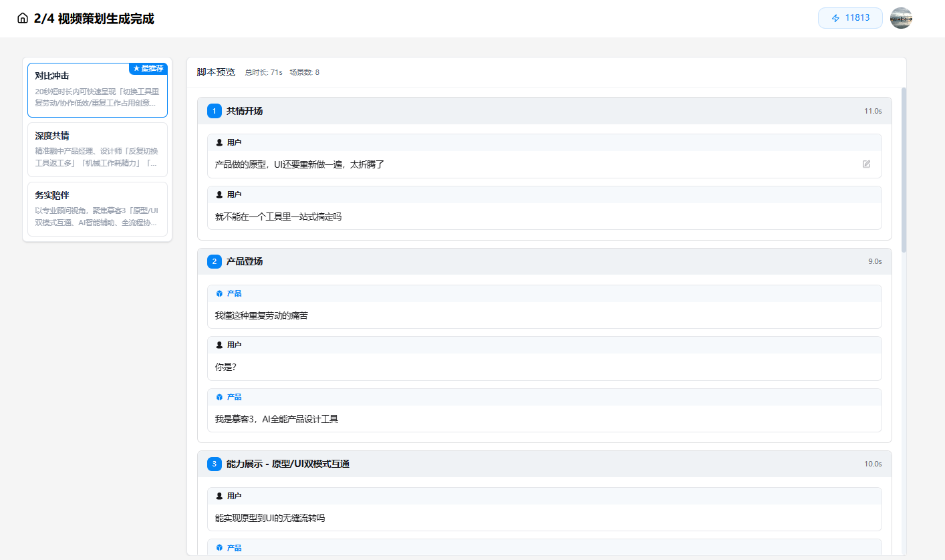Click the 务实陪伴 card description text

(97, 217)
